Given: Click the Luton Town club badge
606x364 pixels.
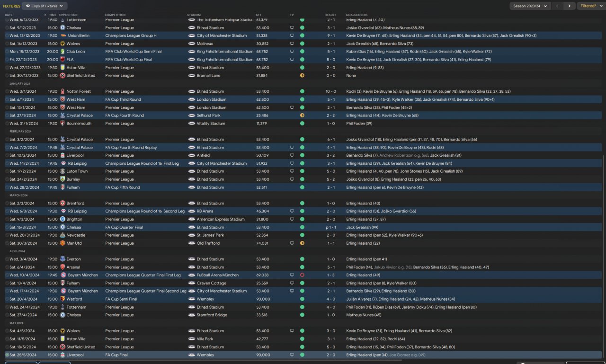Looking at the screenshot, I should pyautogui.click(x=62, y=171).
